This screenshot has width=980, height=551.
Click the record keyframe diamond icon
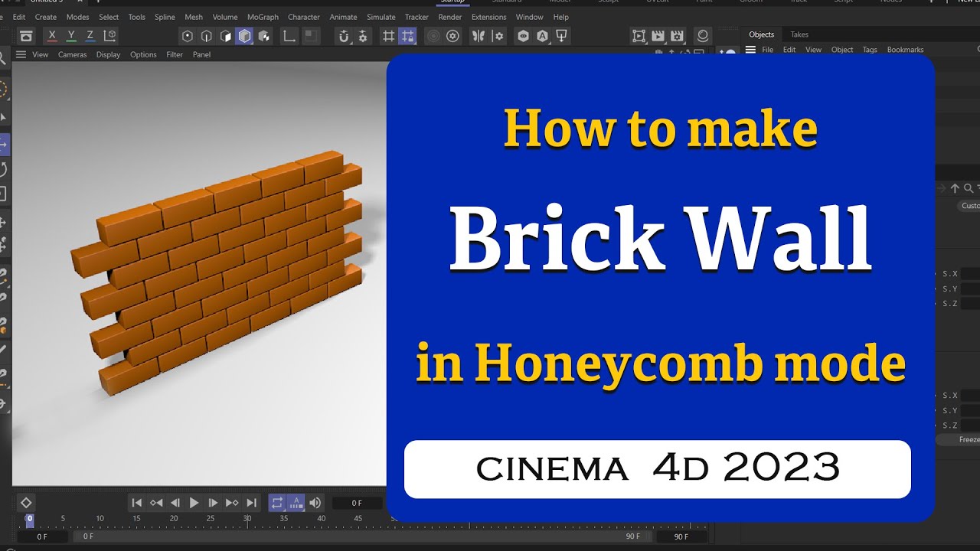coord(25,503)
